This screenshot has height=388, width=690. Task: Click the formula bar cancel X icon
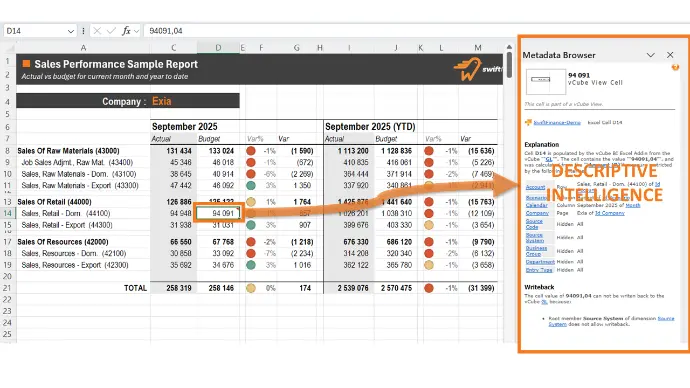point(97,31)
